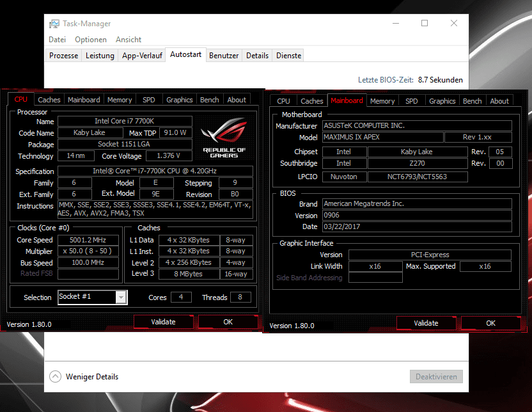This screenshot has width=532, height=412.
Task: Click Max TDP value 91.0 W
Action: (x=175, y=132)
